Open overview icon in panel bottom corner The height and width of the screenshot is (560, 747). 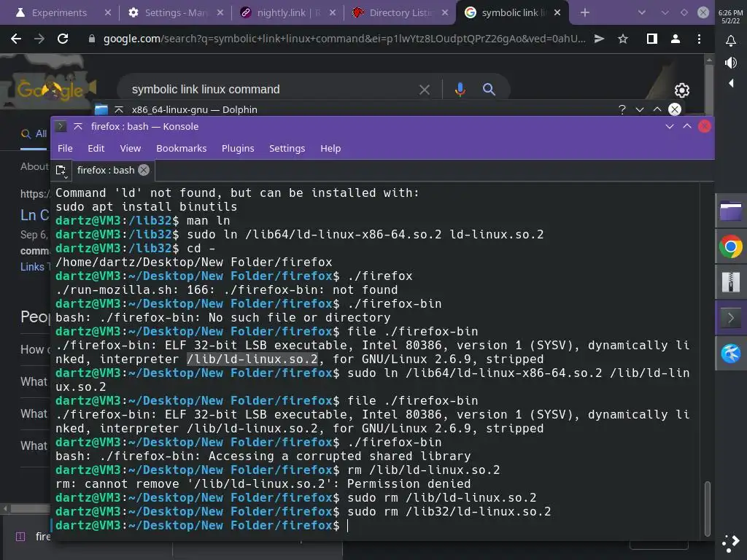click(730, 542)
